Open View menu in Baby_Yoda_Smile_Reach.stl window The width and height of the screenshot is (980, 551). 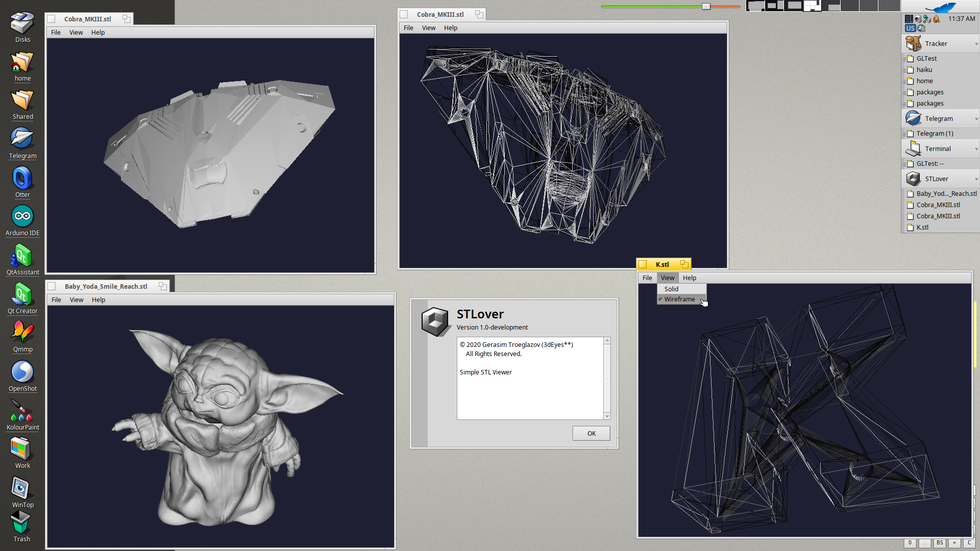coord(77,300)
